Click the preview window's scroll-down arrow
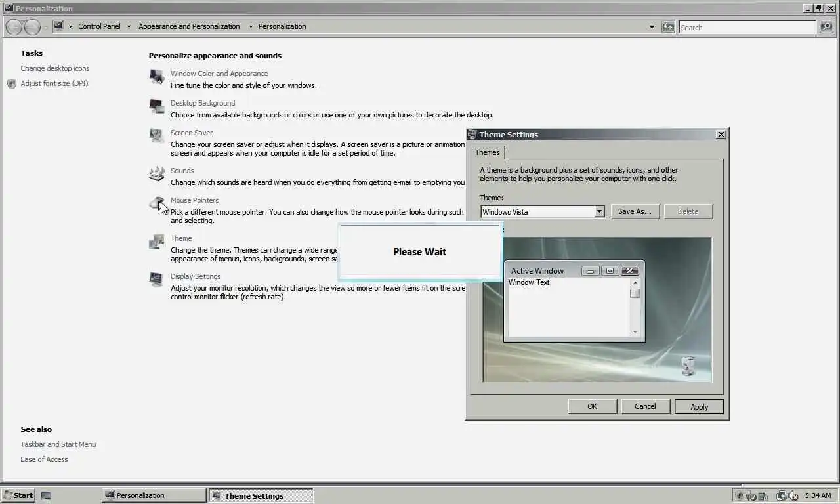This screenshot has width=840, height=504. pyautogui.click(x=635, y=332)
